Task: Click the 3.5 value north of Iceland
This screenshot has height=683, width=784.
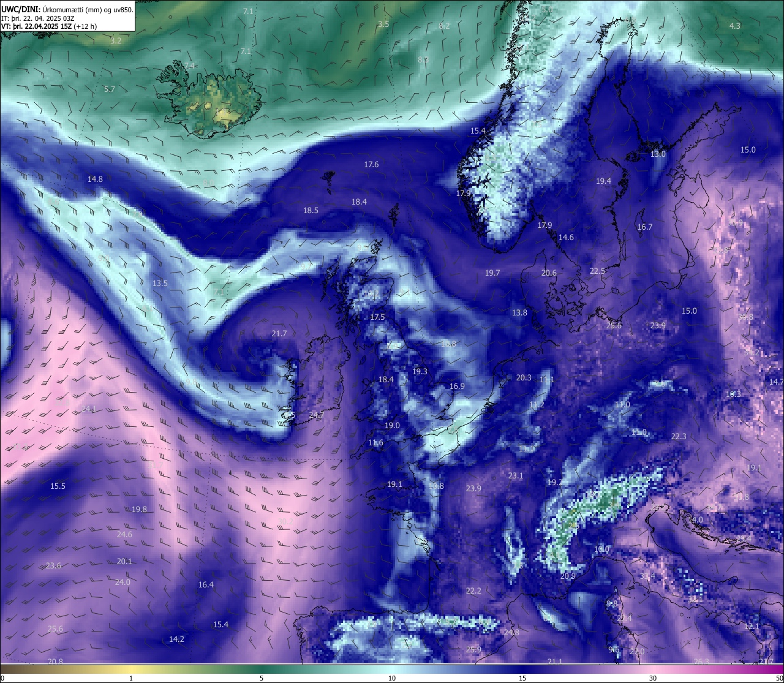Action: [x=383, y=24]
